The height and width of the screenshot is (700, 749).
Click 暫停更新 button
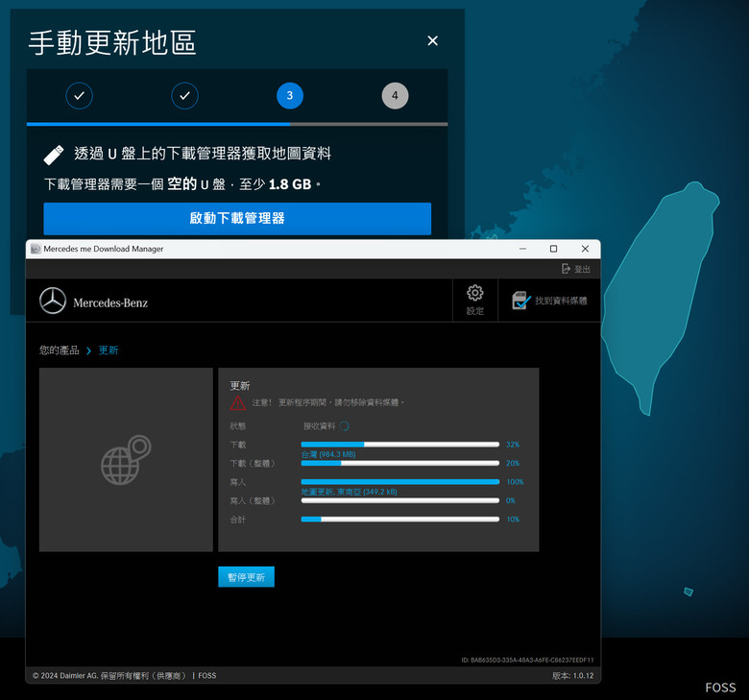point(247,577)
